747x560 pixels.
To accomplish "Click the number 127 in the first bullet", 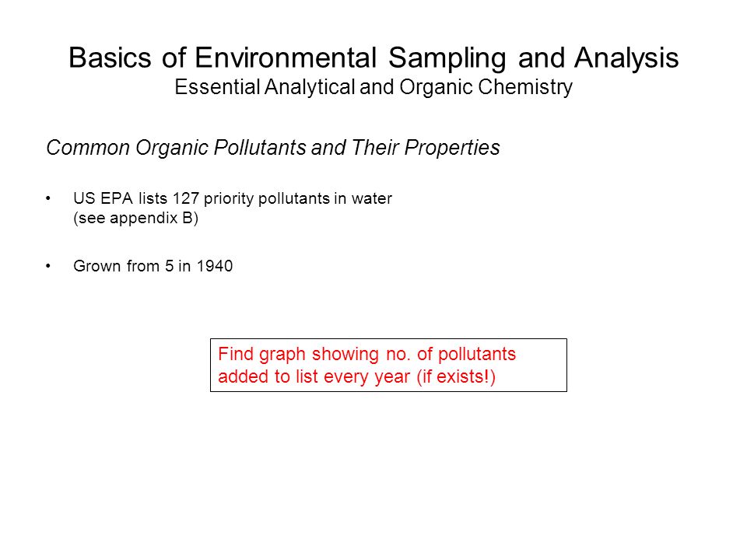I will tap(185, 198).
